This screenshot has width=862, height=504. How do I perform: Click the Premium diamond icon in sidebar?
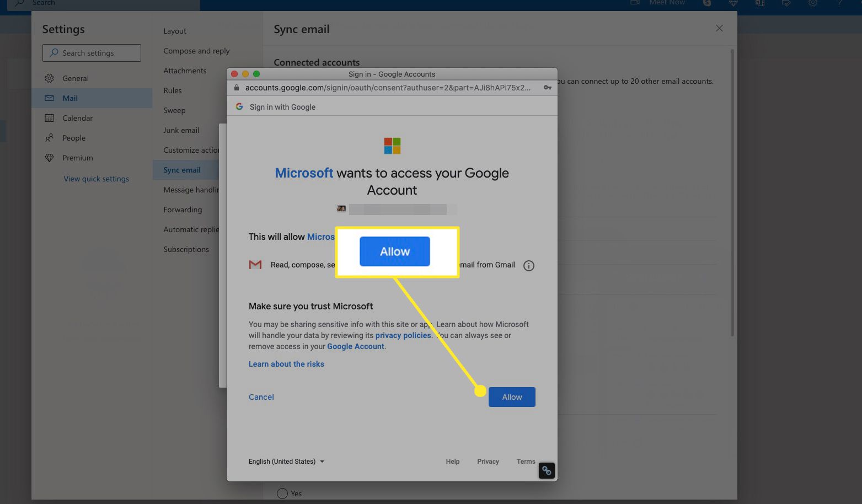tap(50, 158)
